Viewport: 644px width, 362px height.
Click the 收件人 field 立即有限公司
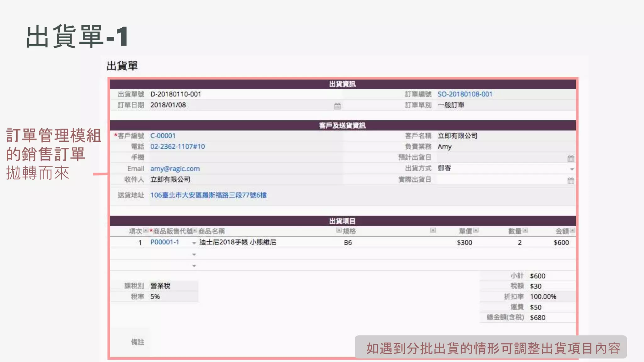point(170,179)
